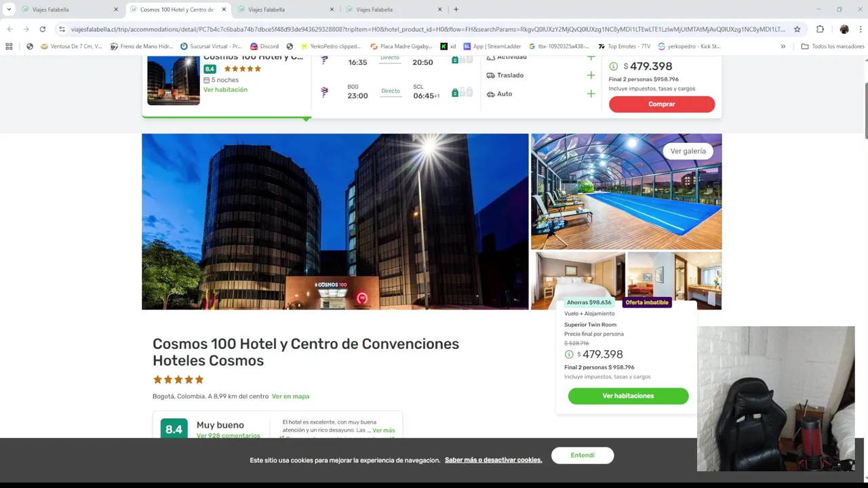Open the Ver 928 comentarios link
Screen dimensions: 868x488
click(228, 435)
